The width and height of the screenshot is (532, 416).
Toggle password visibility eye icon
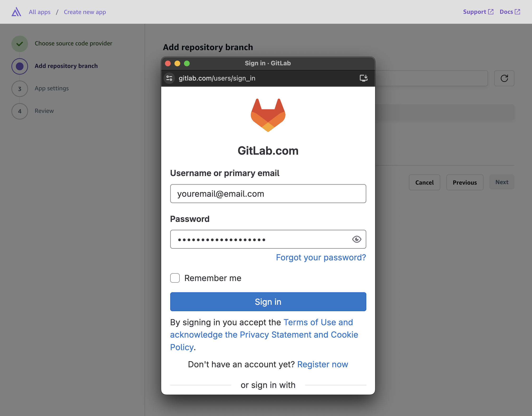pos(357,239)
